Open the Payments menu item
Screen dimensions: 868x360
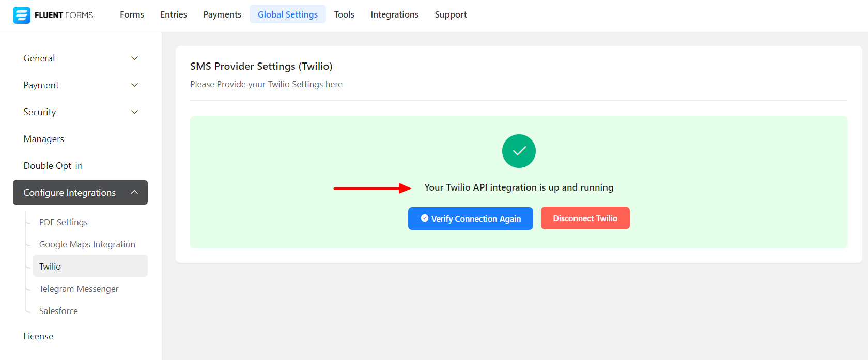pos(222,14)
